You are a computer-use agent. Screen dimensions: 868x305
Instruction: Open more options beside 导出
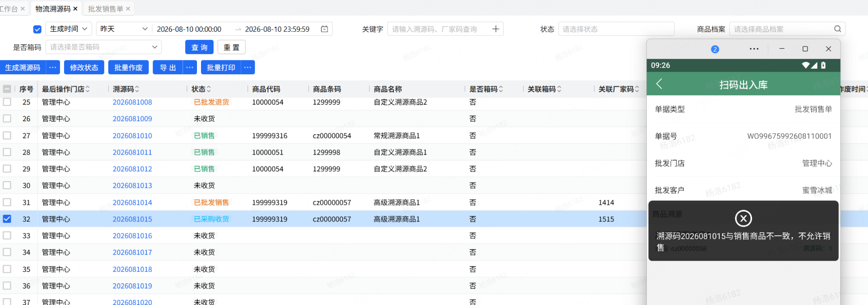(190, 68)
